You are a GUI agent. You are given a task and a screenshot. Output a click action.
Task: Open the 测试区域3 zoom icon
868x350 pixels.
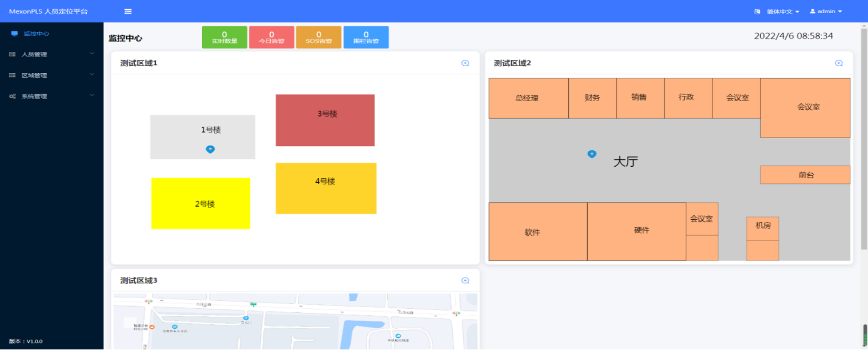465,280
